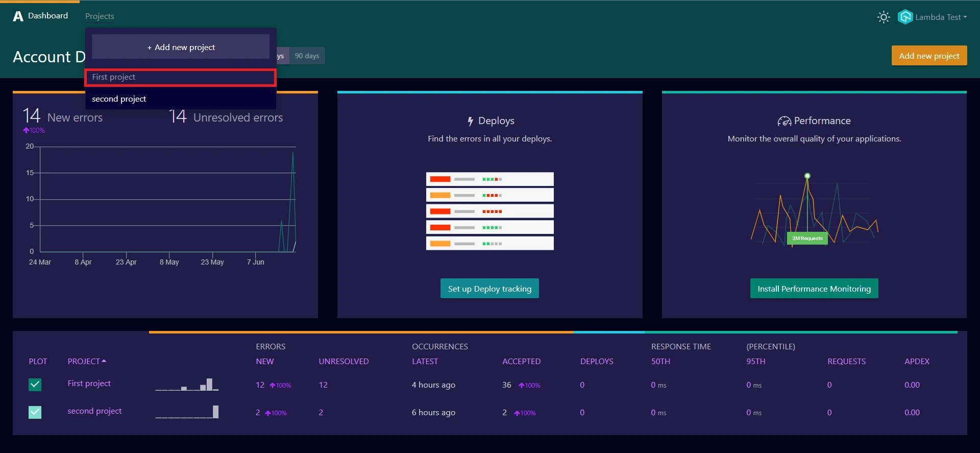
Task: Choose second project in dropdown menu
Action: pyautogui.click(x=119, y=99)
